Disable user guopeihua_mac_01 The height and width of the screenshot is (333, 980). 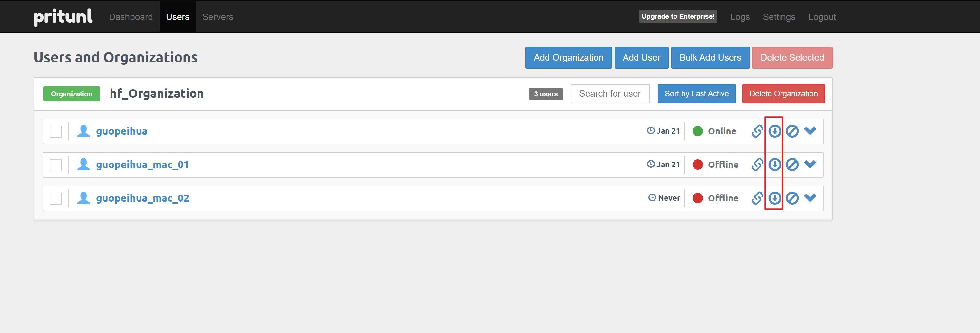(x=792, y=165)
